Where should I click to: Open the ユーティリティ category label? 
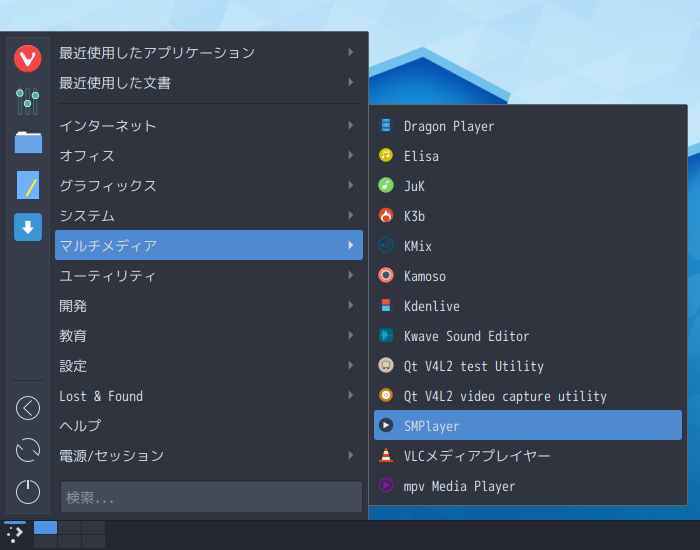point(108,276)
